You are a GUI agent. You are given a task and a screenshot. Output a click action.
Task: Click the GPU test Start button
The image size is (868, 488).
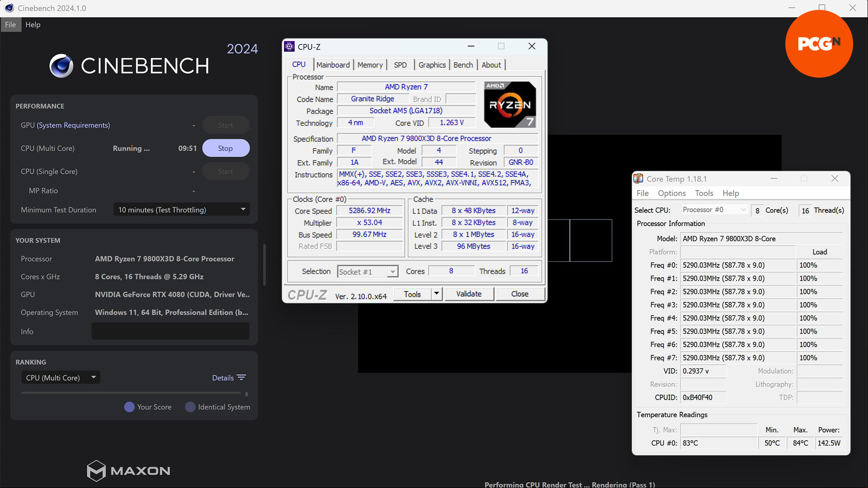click(225, 125)
